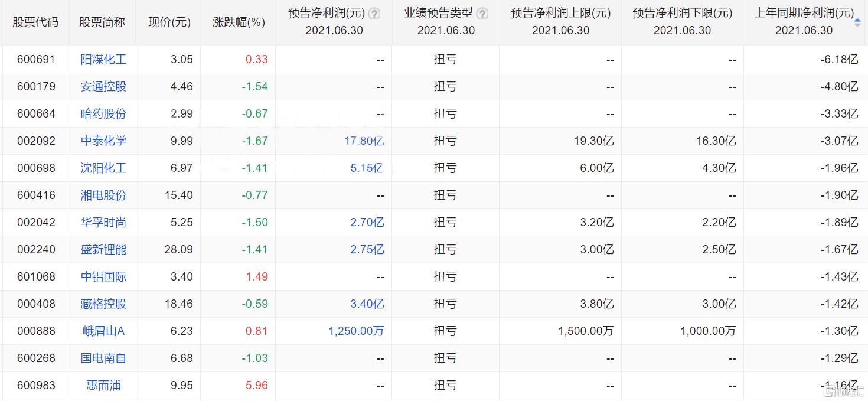The width and height of the screenshot is (868, 401).
Task: Open stock link 哈药股份
Action: (x=103, y=113)
